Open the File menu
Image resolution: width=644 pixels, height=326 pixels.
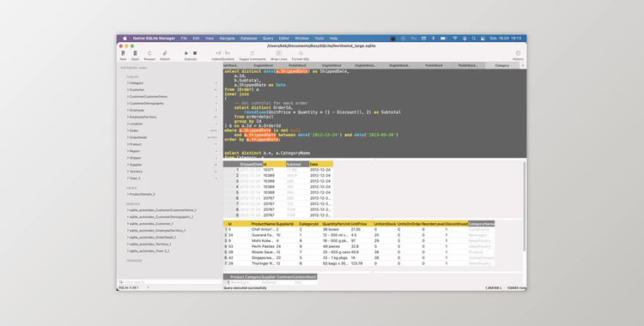tap(184, 39)
